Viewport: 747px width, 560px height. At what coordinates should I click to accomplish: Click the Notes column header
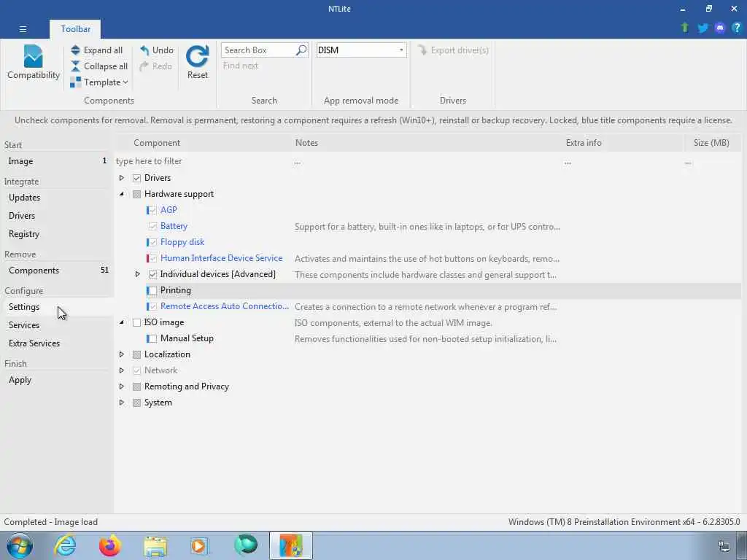[x=306, y=143]
